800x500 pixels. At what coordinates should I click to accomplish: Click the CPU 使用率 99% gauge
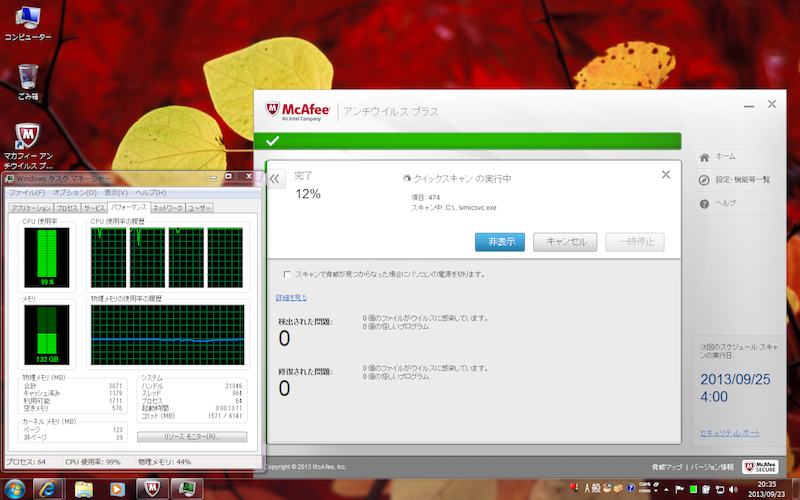click(46, 257)
